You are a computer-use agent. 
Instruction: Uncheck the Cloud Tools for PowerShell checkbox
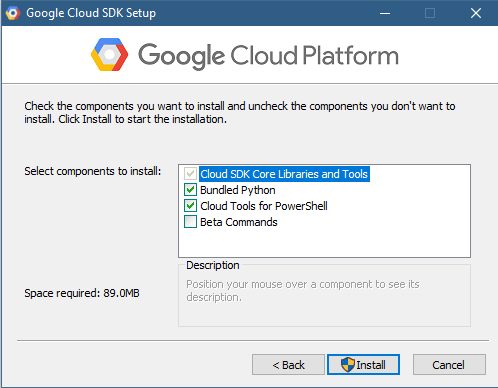190,206
